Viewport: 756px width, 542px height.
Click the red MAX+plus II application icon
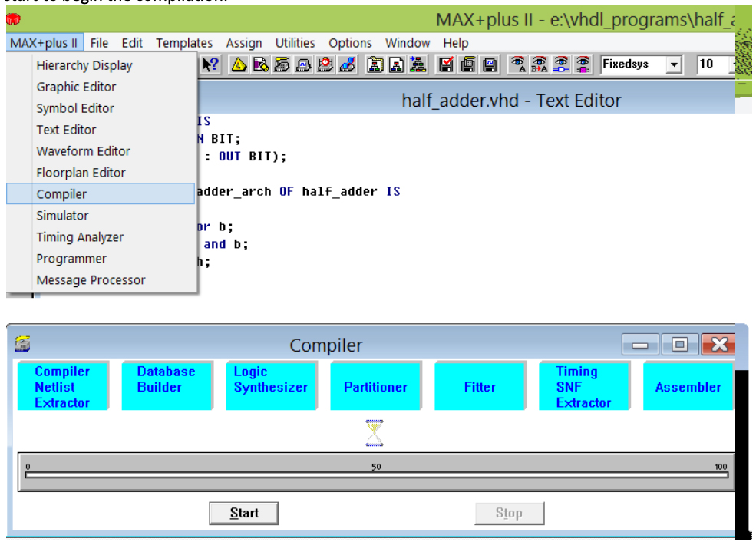click(14, 19)
